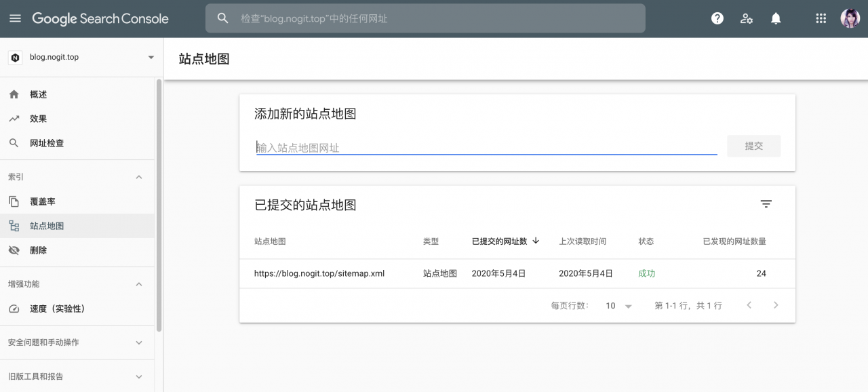Open the notifications bell
The image size is (868, 392).
776,18
